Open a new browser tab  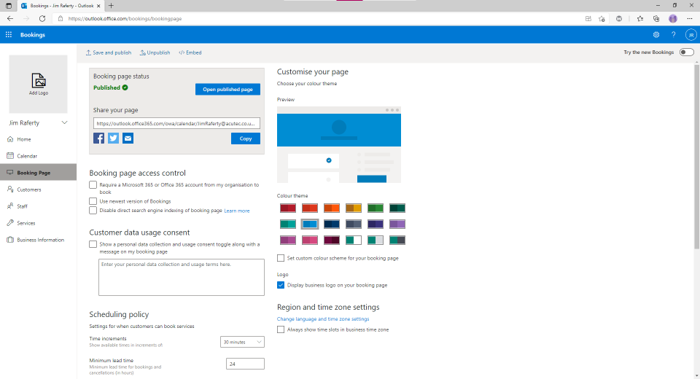click(111, 6)
